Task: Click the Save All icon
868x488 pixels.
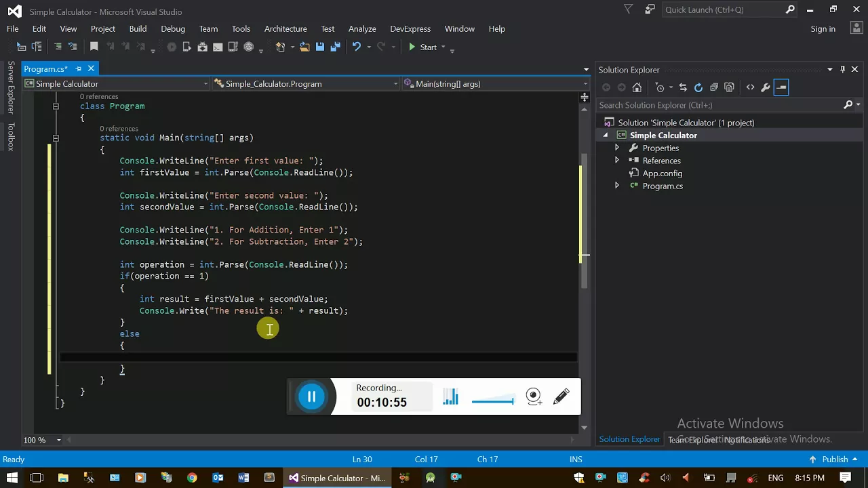Action: 335,47
